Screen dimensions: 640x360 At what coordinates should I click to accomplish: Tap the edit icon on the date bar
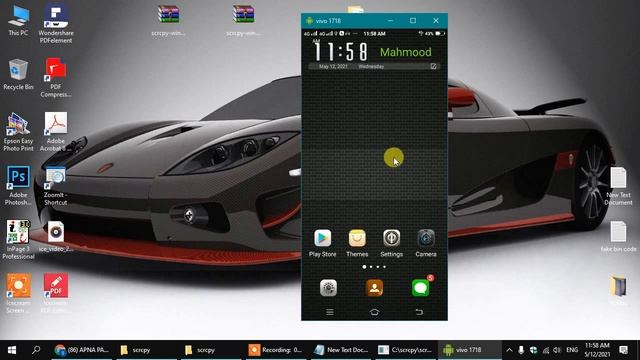tap(433, 66)
